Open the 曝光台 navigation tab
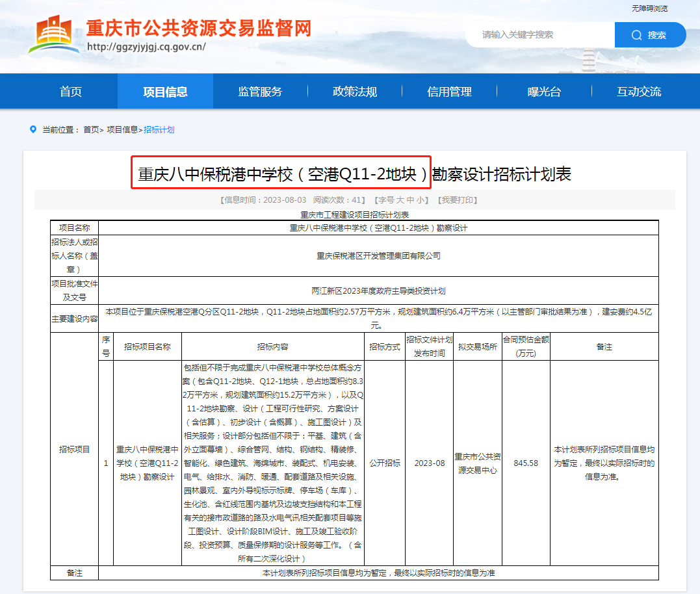Image resolution: width=700 pixels, height=594 pixels. 544,92
